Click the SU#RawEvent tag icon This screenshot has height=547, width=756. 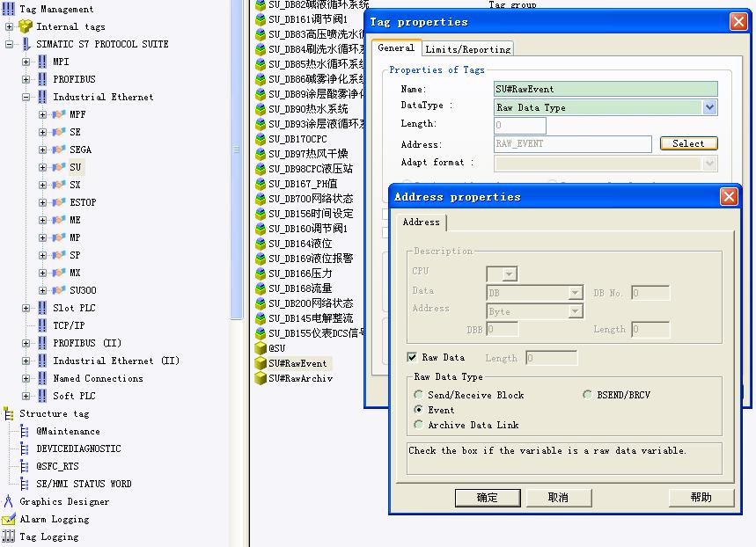[261, 363]
